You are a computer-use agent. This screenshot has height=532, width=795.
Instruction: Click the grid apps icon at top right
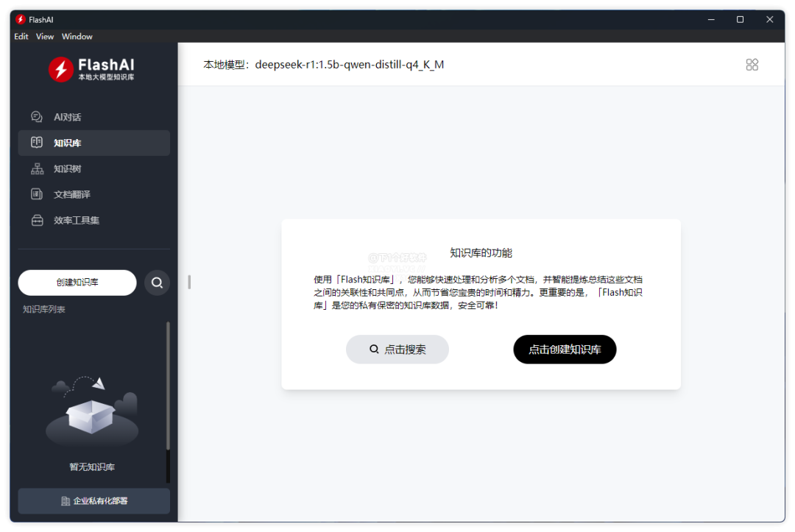752,65
